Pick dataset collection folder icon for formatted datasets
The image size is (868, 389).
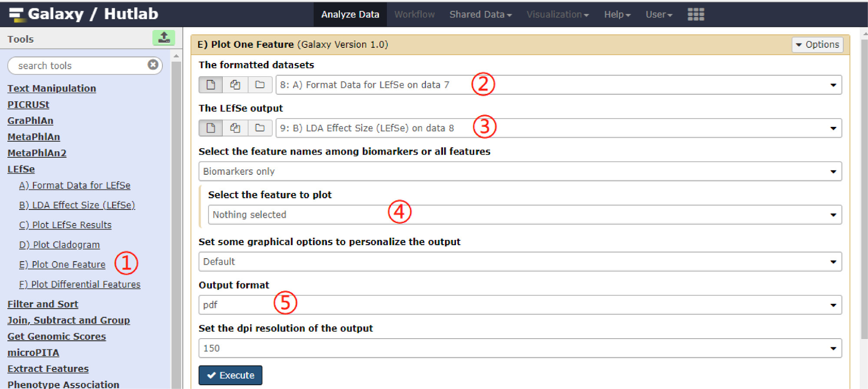(x=260, y=85)
